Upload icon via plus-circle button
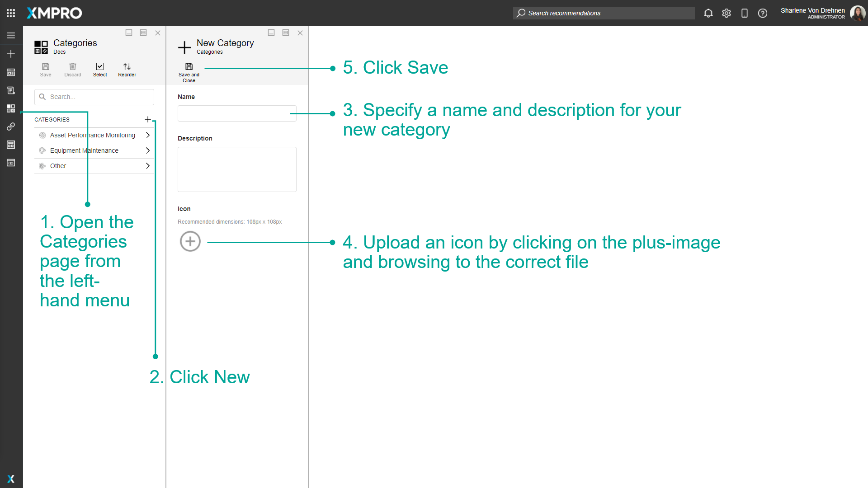Viewport: 868px width, 488px height. [190, 241]
